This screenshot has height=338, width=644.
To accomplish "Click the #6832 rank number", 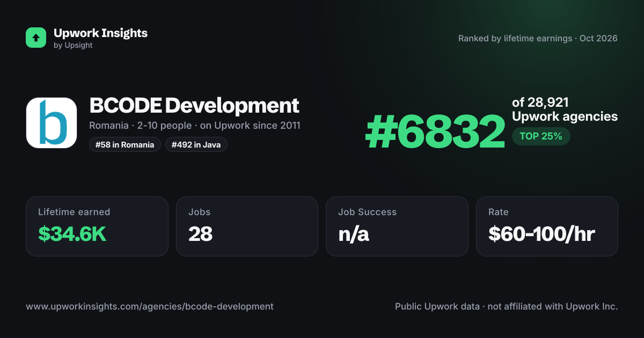I will coord(435,133).
